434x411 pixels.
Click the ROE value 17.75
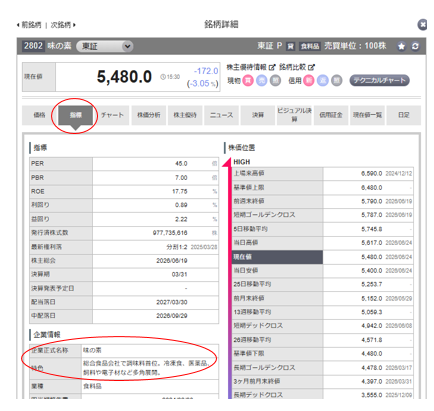click(x=180, y=191)
